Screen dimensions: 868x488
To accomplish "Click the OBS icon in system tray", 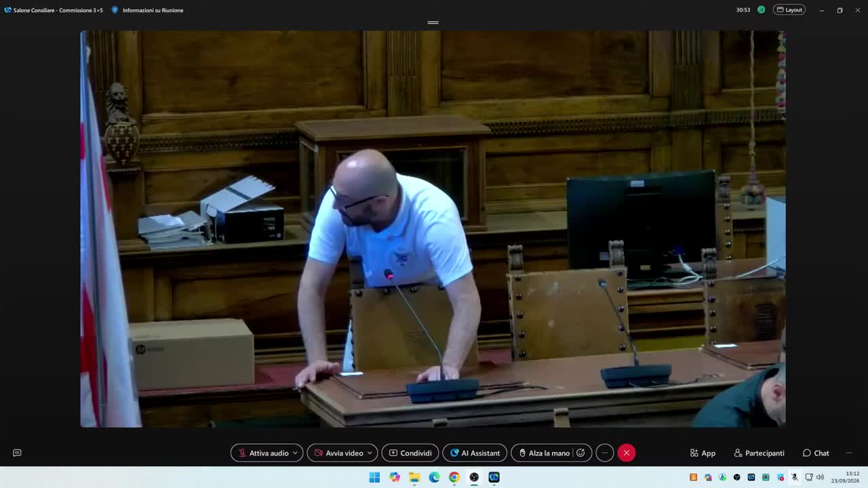I will tap(737, 477).
